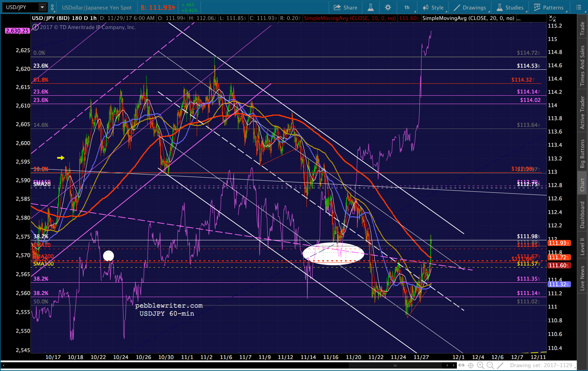Click the 61.8% red Fibonacci label
This screenshot has width=588, height=371.
[41, 80]
